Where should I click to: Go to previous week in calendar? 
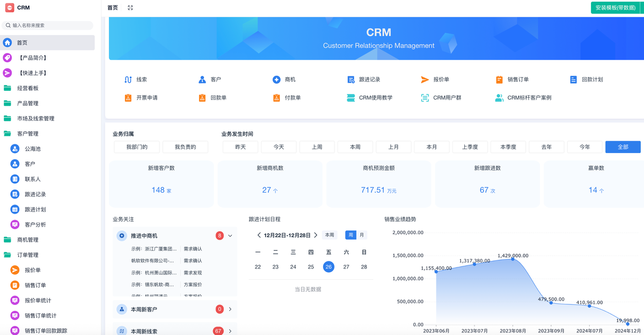pyautogui.click(x=259, y=235)
